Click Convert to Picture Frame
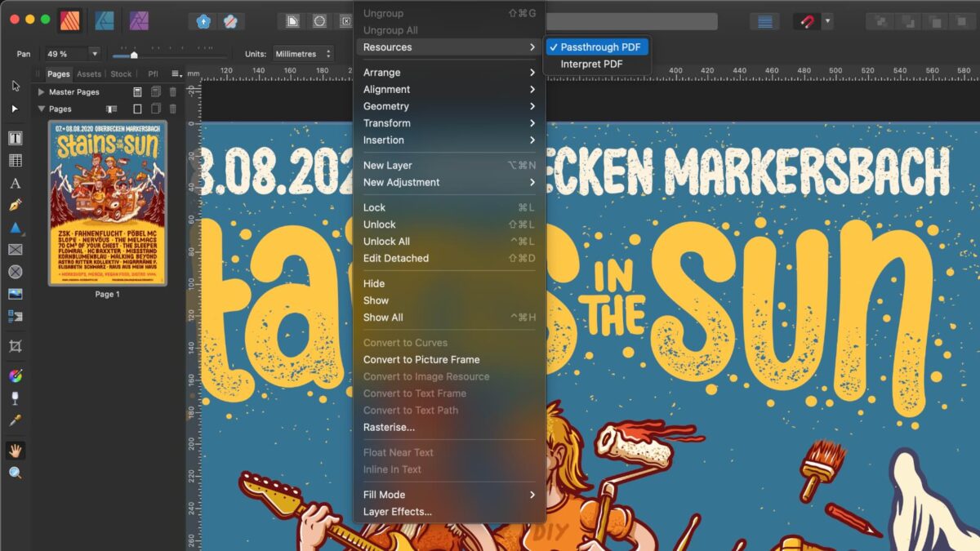The width and height of the screenshot is (980, 551). 421,360
